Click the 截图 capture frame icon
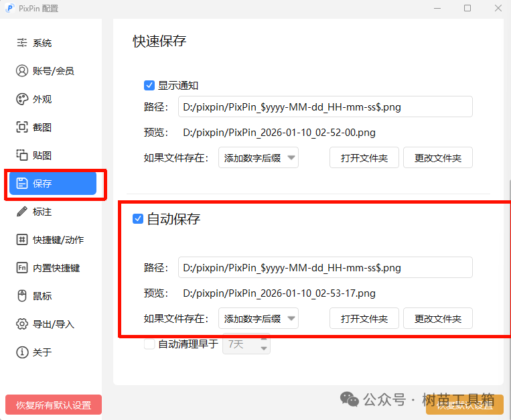The image size is (511, 420). (22, 127)
